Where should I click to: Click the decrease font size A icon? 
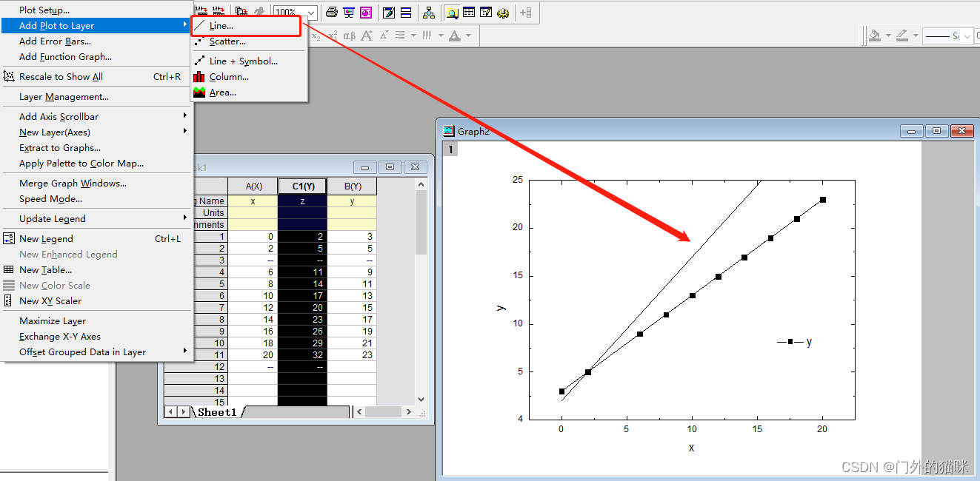pyautogui.click(x=384, y=36)
